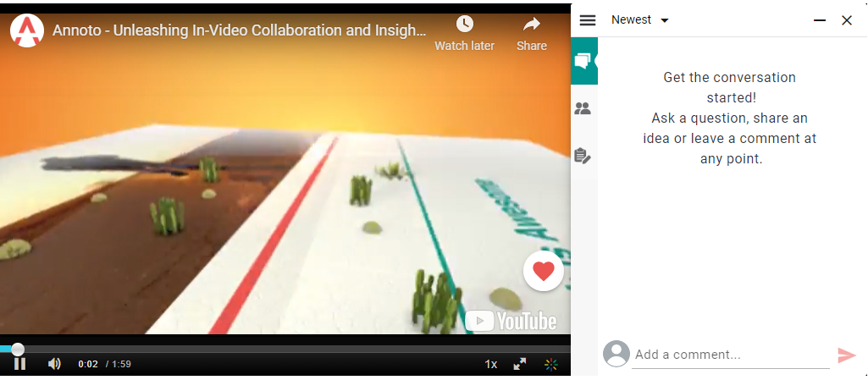Click the red heart reaction button

543,271
